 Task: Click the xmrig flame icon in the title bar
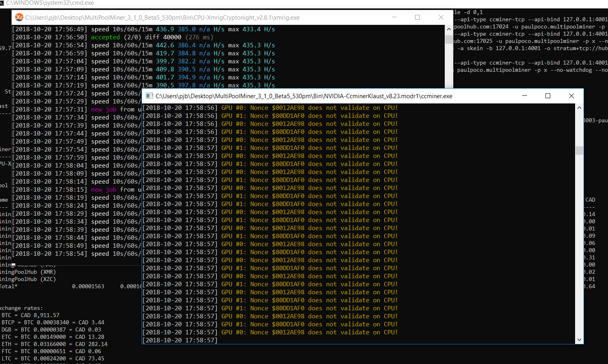pos(19,17)
